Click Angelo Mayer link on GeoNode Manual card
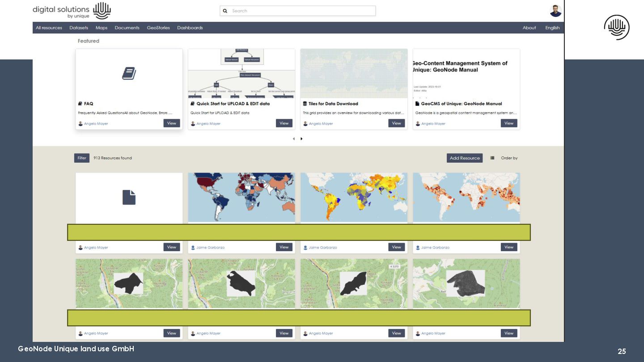Screen dimensions: 644x362 pos(433,124)
